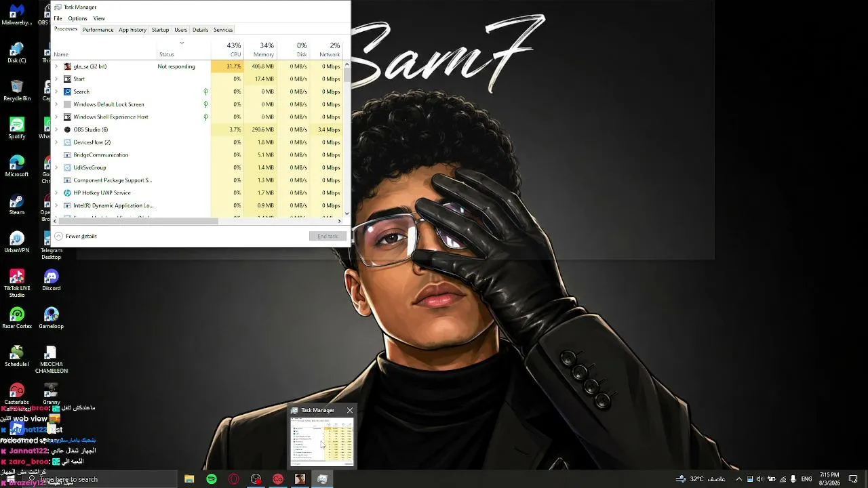This screenshot has height=488, width=868.
Task: Collapse Task Manager with Fewer details
Action: [75, 236]
